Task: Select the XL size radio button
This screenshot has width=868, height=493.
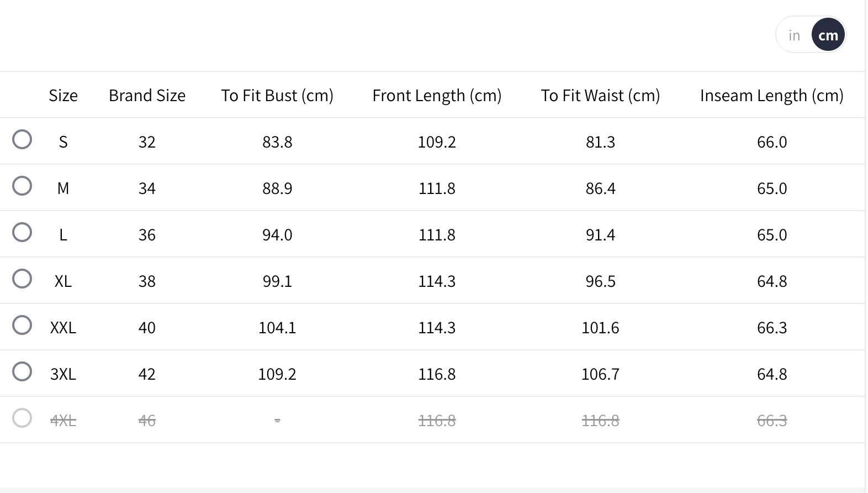Action: 22,279
